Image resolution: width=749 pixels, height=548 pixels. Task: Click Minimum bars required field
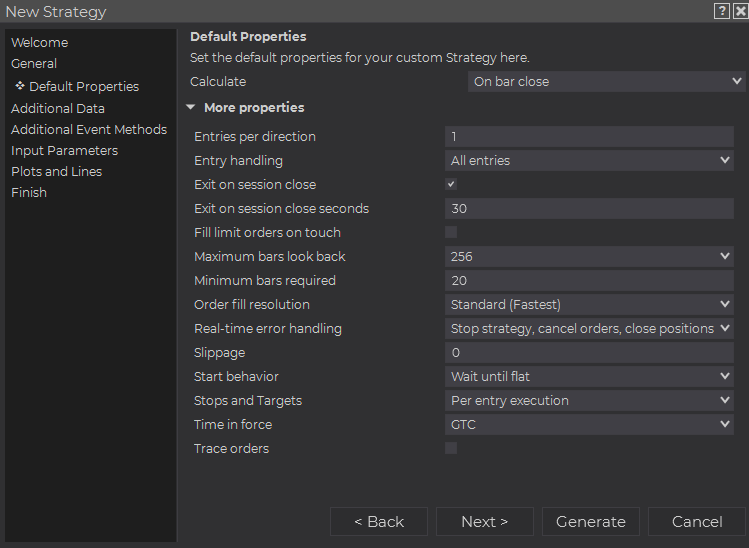click(x=589, y=280)
